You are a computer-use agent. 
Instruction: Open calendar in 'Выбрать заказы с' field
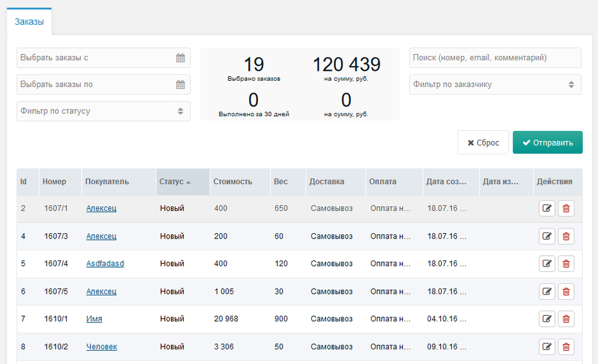[180, 58]
